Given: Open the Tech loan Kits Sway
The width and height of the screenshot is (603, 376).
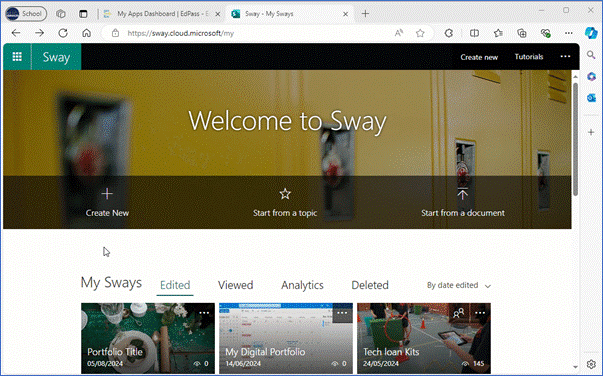Looking at the screenshot, I should click(424, 338).
